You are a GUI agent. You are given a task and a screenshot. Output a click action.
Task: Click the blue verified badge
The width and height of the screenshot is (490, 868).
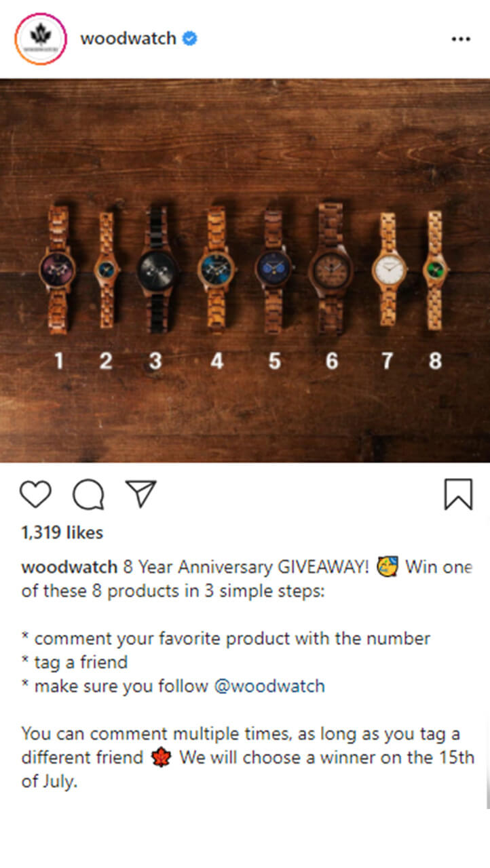(190, 39)
